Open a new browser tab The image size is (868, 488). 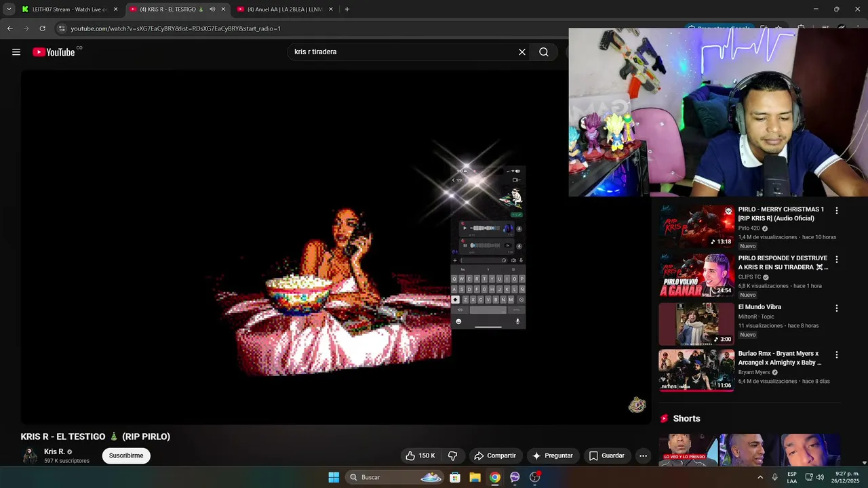pos(347,9)
